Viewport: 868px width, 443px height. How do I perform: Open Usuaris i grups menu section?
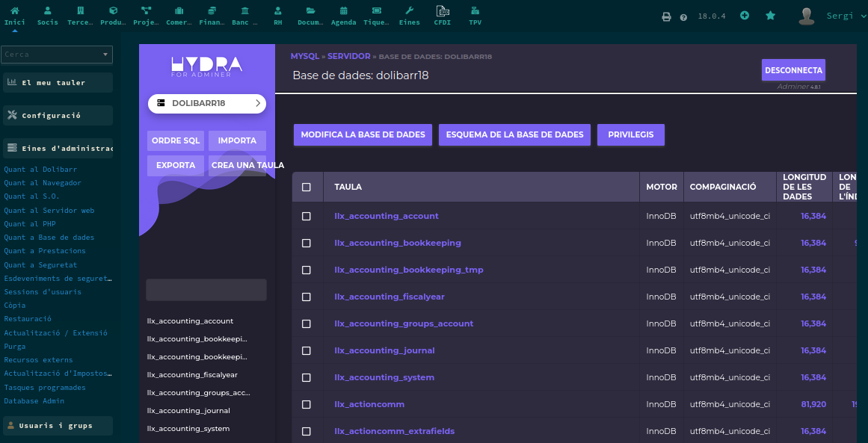click(58, 426)
